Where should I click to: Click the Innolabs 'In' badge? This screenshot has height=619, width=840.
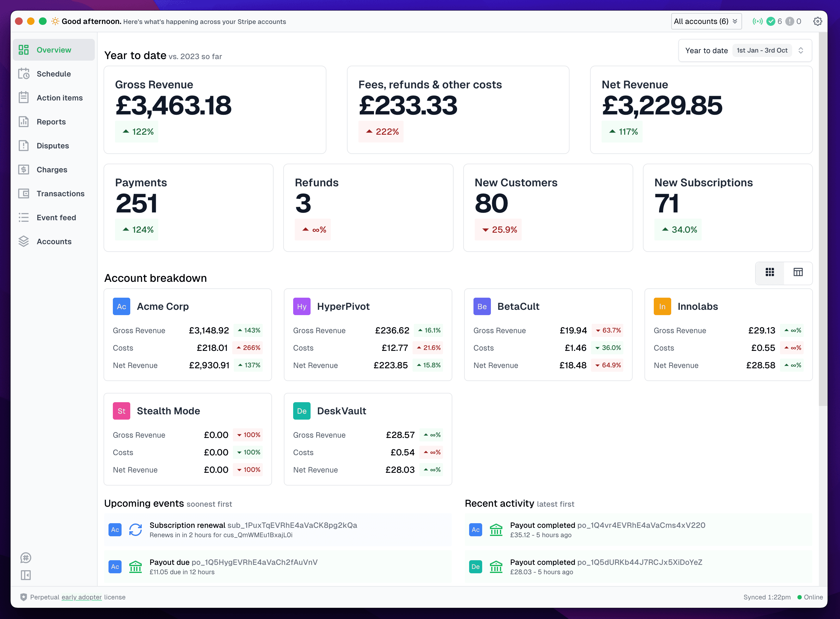coord(662,306)
